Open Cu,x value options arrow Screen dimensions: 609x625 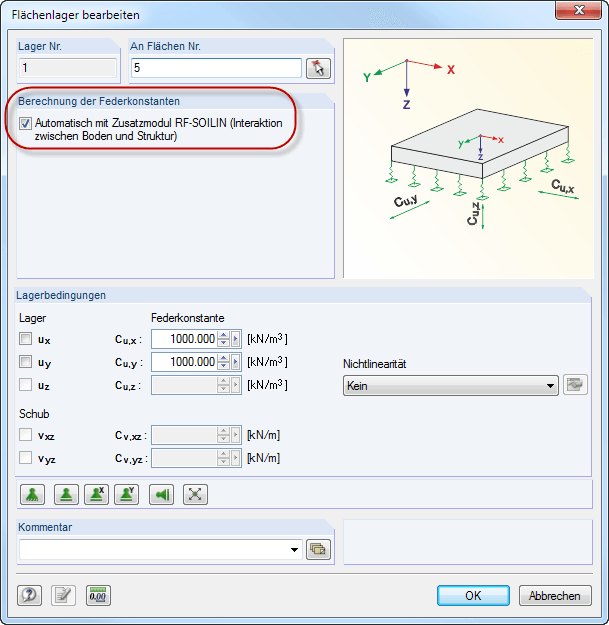pos(236,339)
